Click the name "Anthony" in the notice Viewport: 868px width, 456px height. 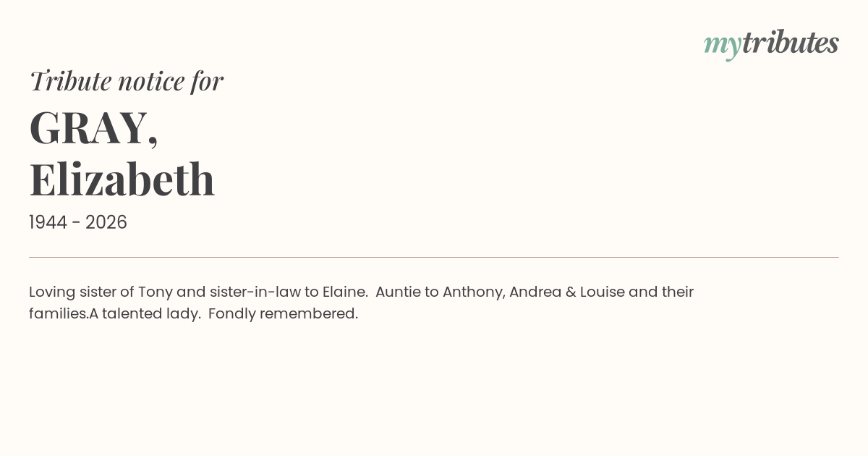click(473, 292)
